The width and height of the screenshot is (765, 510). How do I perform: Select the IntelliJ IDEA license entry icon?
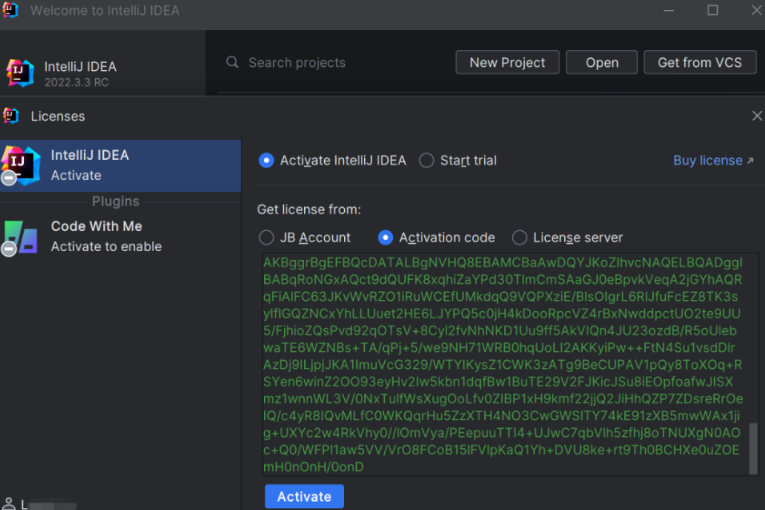[20, 165]
